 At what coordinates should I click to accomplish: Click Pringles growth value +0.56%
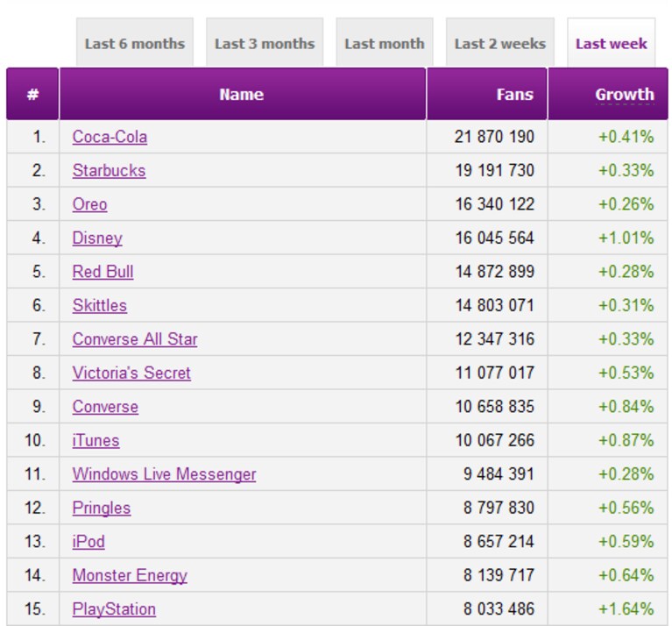[626, 509]
